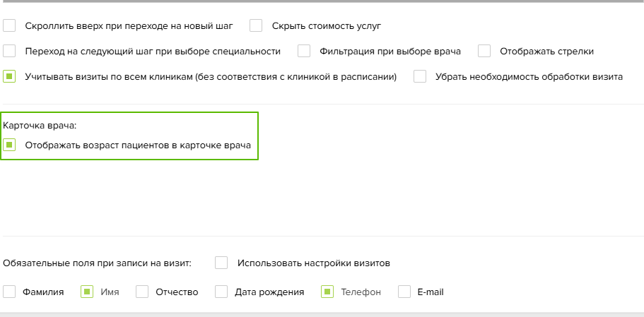The width and height of the screenshot is (644, 317).
Task: Click "Обязательные поля при записи на визит:" label
Action: (98, 263)
